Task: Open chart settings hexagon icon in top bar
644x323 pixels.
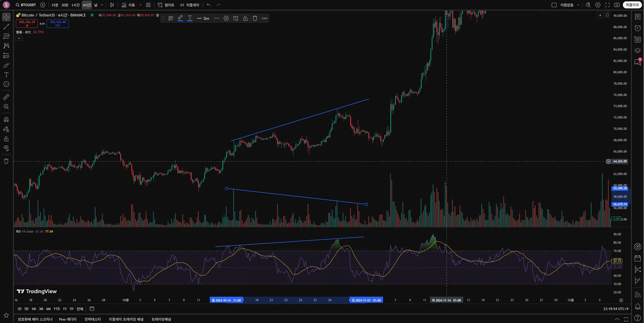Action: point(598,5)
